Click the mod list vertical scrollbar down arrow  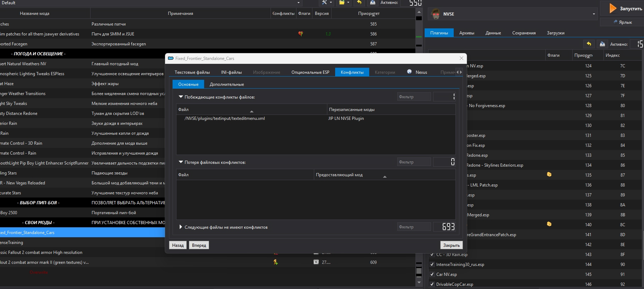coord(419,283)
